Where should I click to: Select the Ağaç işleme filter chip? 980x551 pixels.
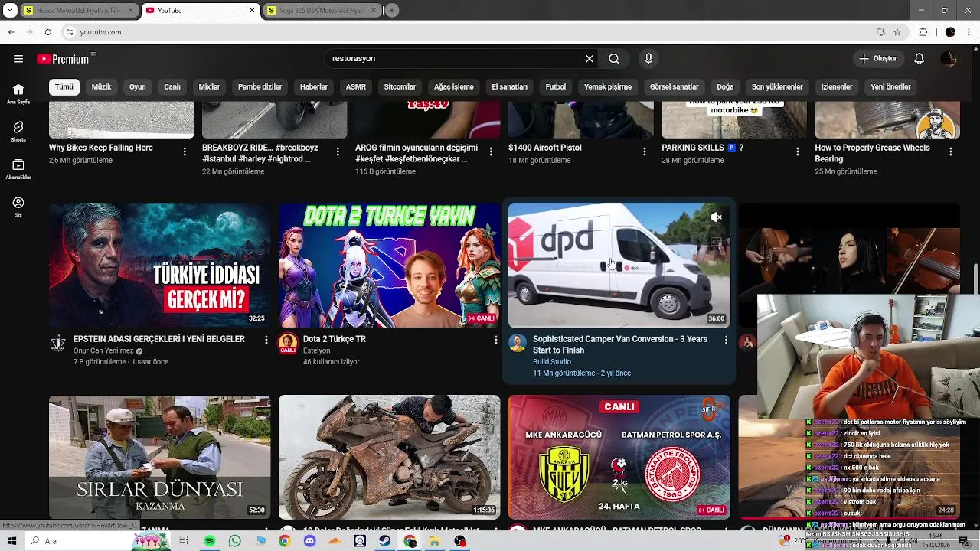[454, 87]
